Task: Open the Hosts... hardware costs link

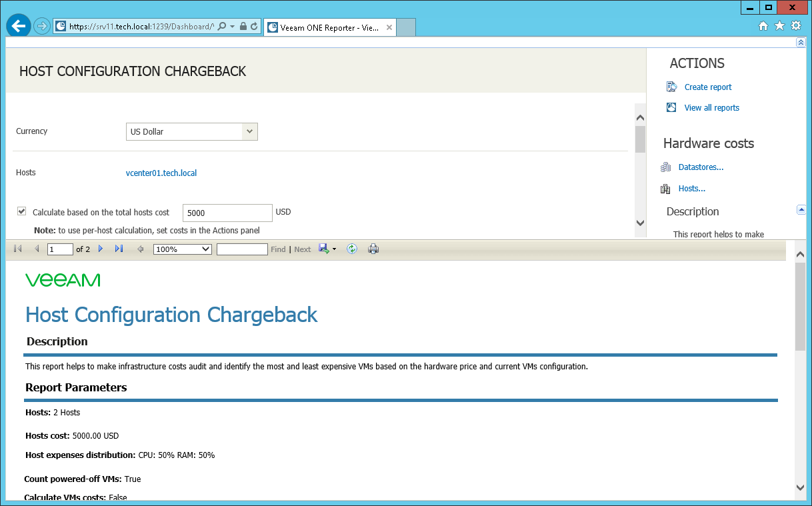Action: [692, 189]
